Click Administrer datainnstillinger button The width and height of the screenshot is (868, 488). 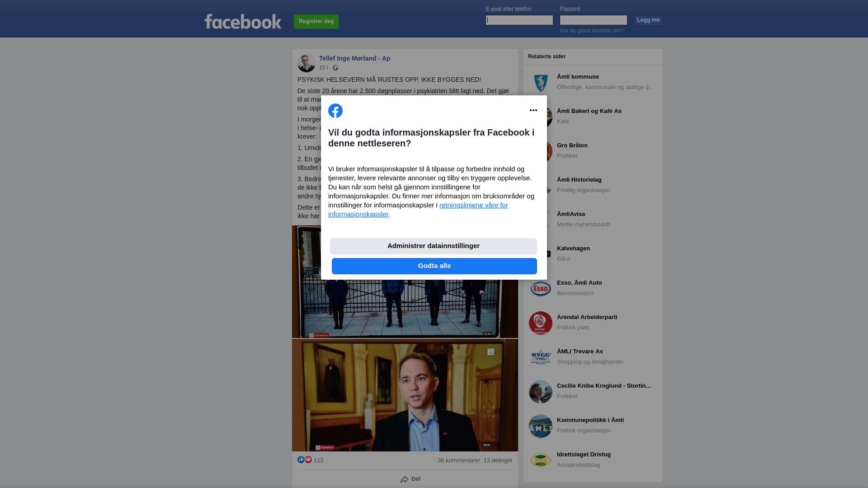pos(434,246)
